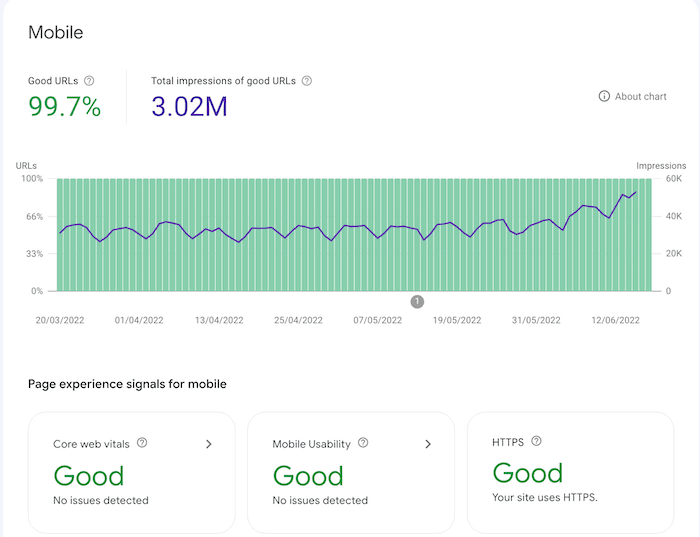Open help icon next to Core web vitals

tap(142, 443)
